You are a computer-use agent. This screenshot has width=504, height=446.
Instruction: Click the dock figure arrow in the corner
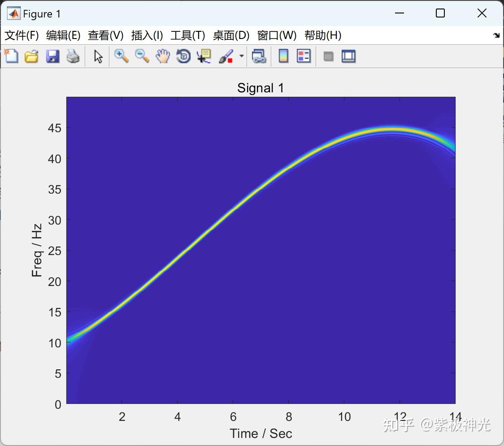tap(497, 35)
